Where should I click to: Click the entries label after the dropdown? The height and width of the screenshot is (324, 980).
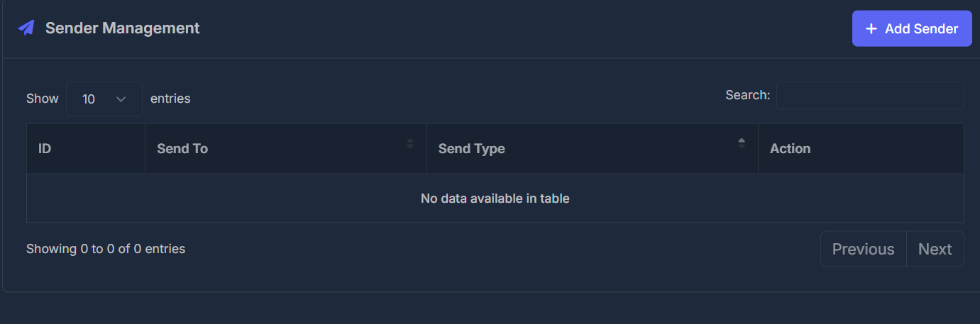(170, 99)
